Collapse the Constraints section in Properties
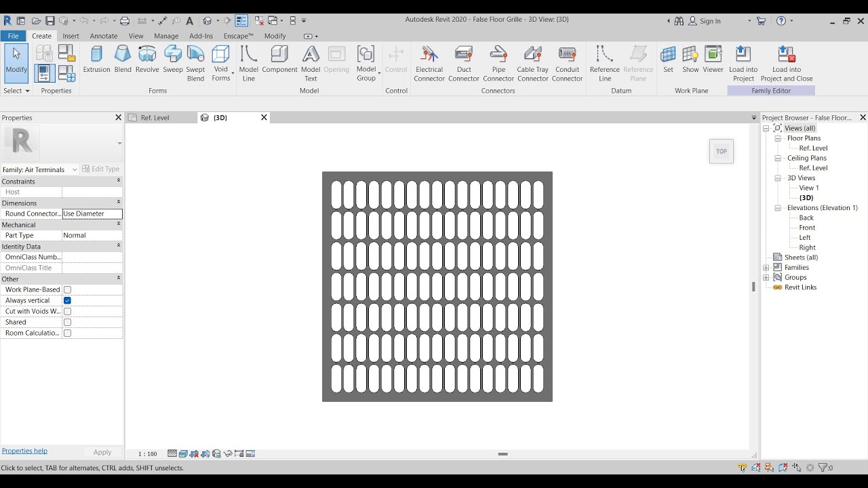 point(119,181)
